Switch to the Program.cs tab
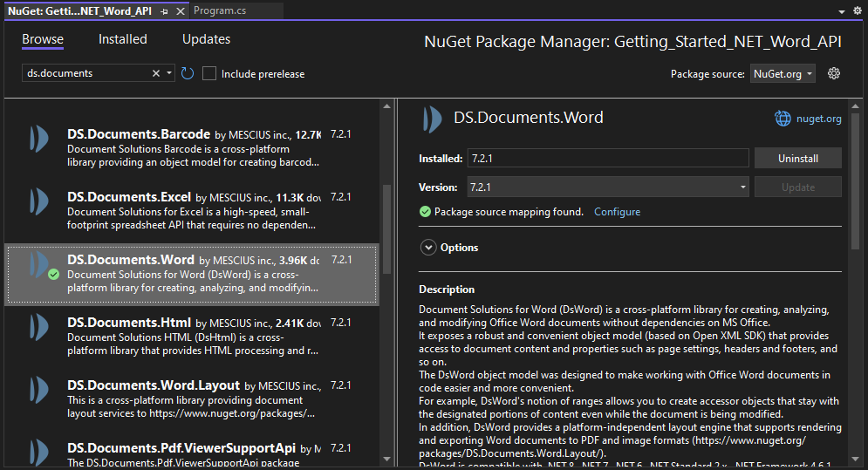The width and height of the screenshot is (868, 470). click(220, 10)
